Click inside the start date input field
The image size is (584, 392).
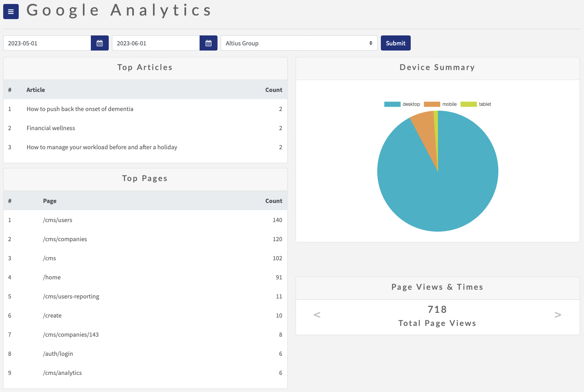pos(47,43)
